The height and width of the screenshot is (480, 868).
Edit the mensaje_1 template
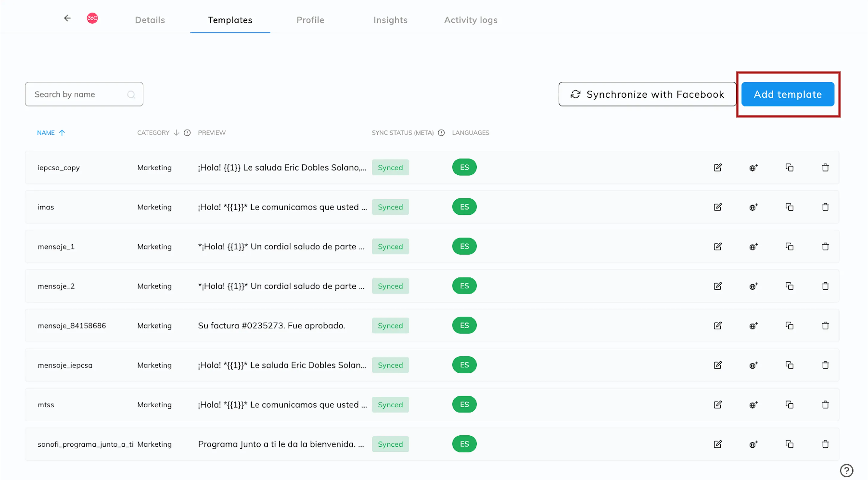pos(718,246)
